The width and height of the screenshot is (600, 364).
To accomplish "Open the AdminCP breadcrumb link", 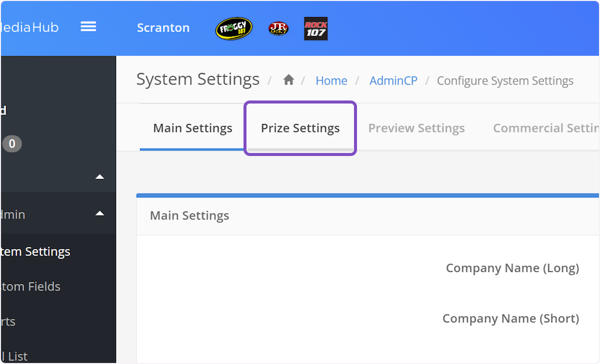I will click(393, 80).
